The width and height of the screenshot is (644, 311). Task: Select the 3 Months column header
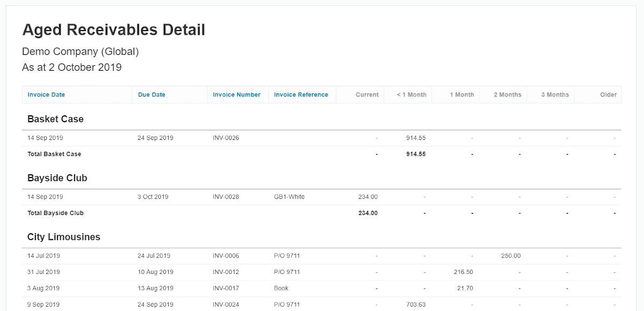pos(555,94)
